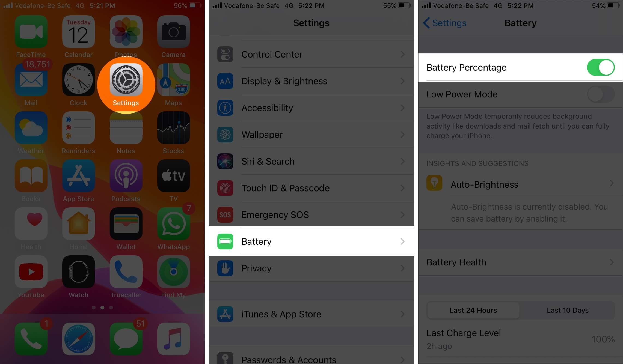Select the Battery menu item

(x=311, y=241)
